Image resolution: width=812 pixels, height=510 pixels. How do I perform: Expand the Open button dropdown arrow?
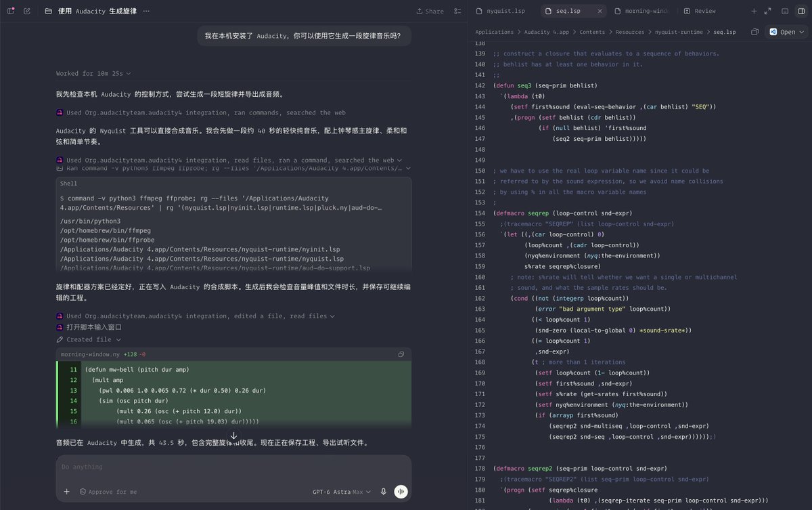803,32
